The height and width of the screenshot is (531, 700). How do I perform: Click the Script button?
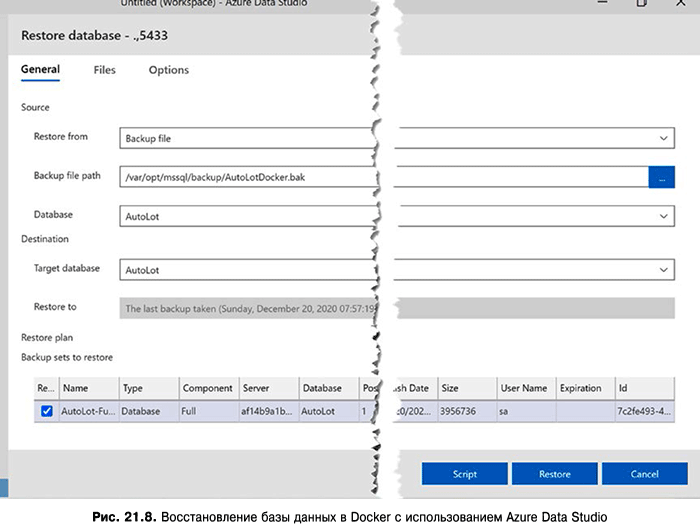[464, 474]
